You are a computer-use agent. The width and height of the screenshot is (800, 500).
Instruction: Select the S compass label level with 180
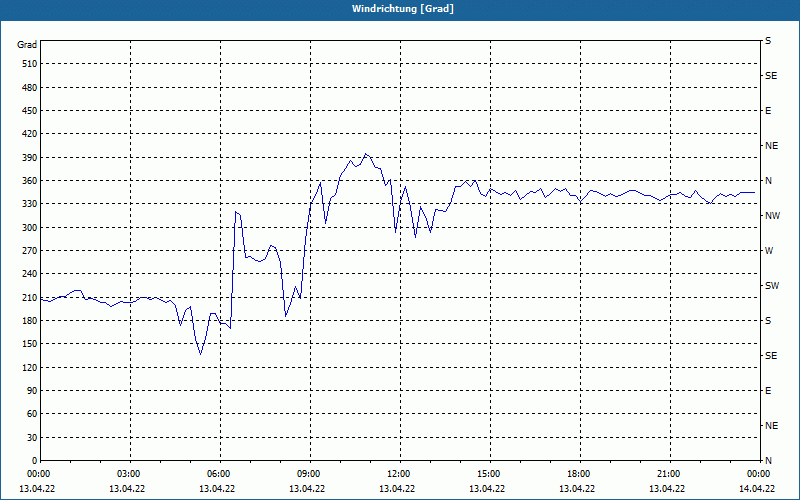pyautogui.click(x=768, y=321)
